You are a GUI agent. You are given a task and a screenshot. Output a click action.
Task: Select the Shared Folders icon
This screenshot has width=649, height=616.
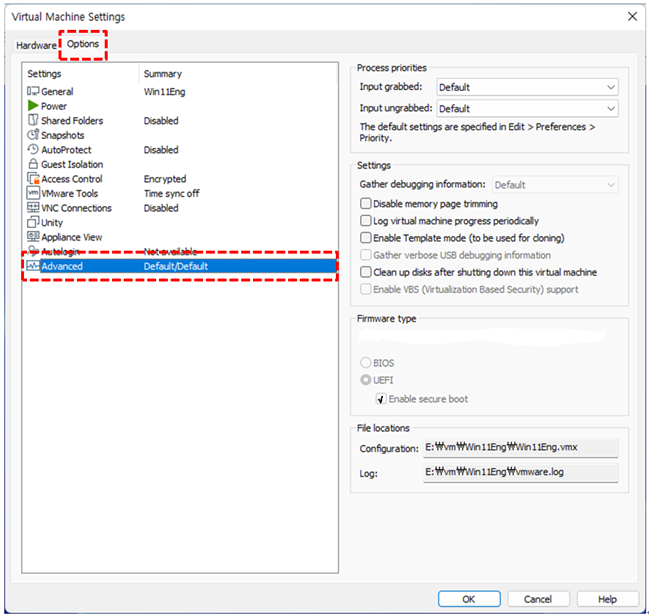pyautogui.click(x=33, y=120)
